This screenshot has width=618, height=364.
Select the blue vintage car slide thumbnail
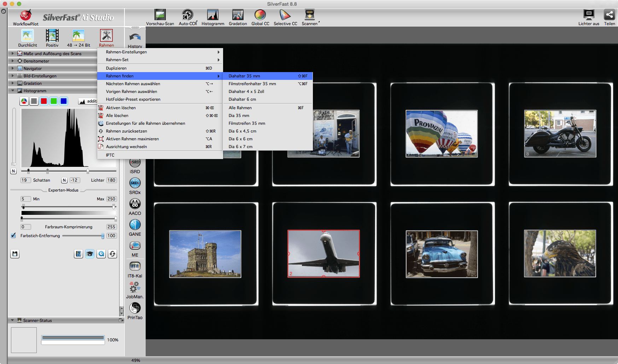[442, 254]
